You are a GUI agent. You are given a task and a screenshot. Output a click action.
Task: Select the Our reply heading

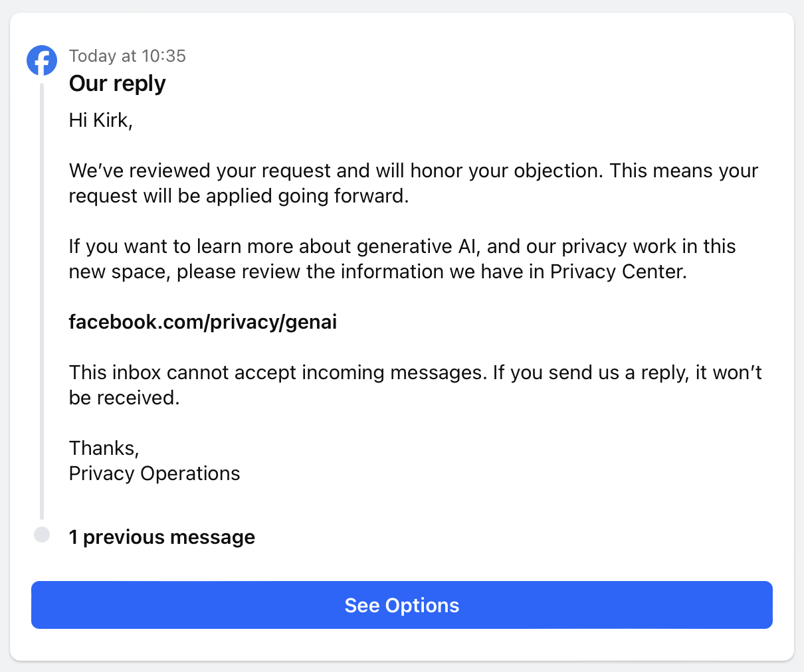[x=118, y=84]
